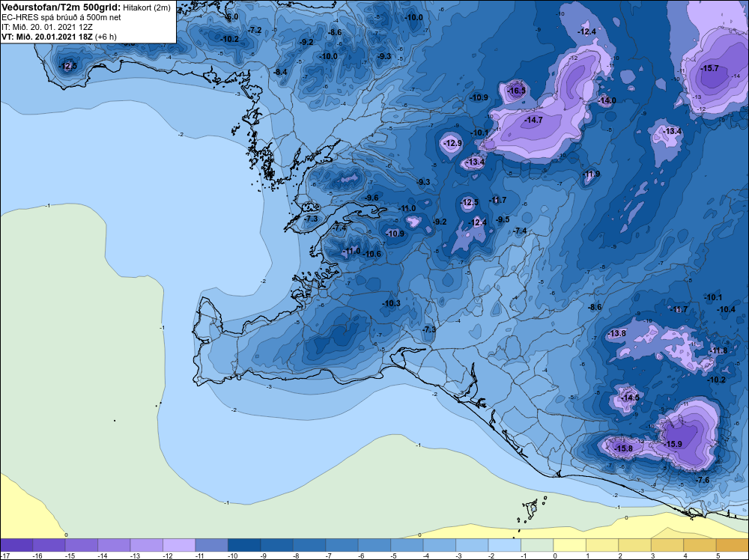Click the legend tick label 3
This screenshot has height=560, width=749.
pyautogui.click(x=652, y=556)
